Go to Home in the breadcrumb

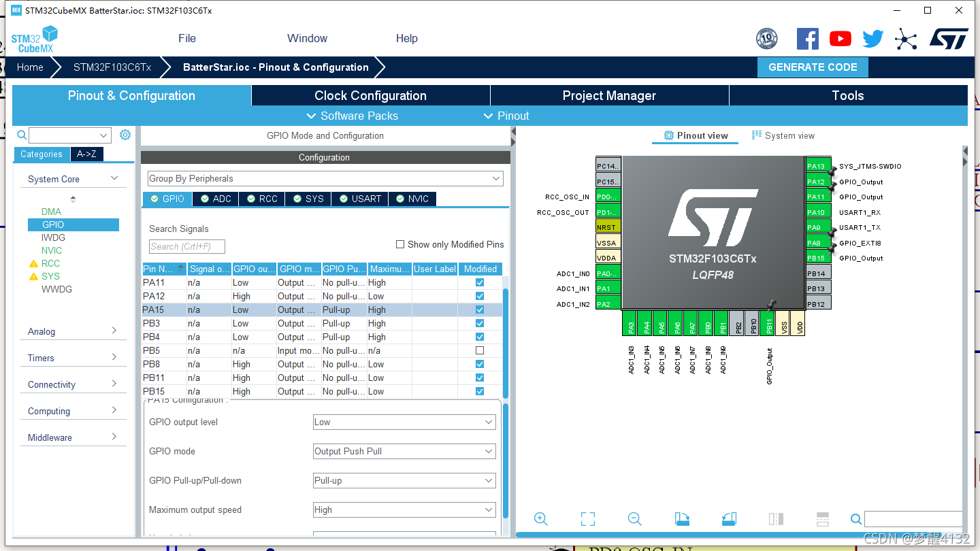point(30,67)
